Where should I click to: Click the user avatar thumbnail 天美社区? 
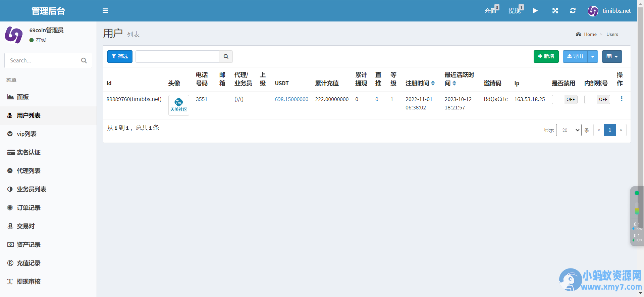click(179, 105)
